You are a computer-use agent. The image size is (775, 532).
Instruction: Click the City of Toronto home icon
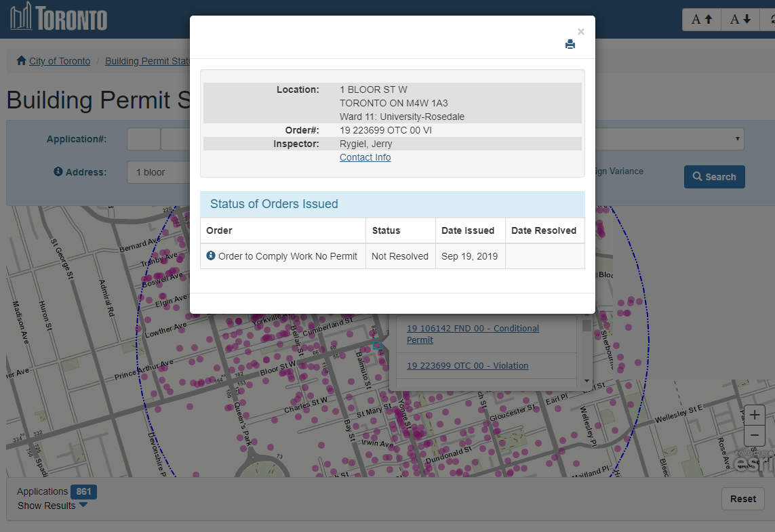click(22, 61)
